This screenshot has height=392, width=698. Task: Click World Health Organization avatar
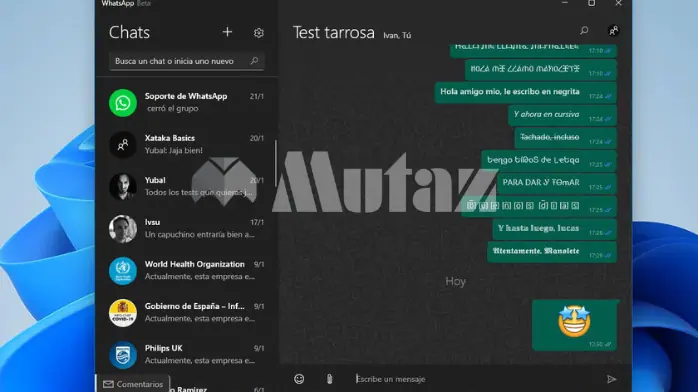[x=123, y=271]
